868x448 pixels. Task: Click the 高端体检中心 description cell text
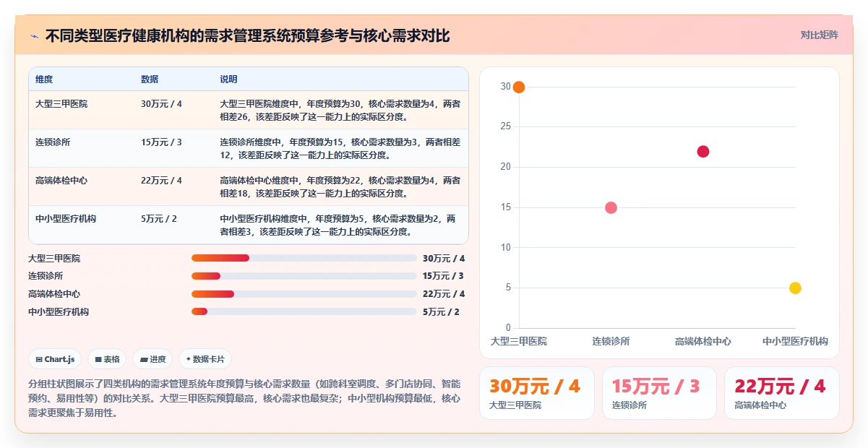click(340, 186)
